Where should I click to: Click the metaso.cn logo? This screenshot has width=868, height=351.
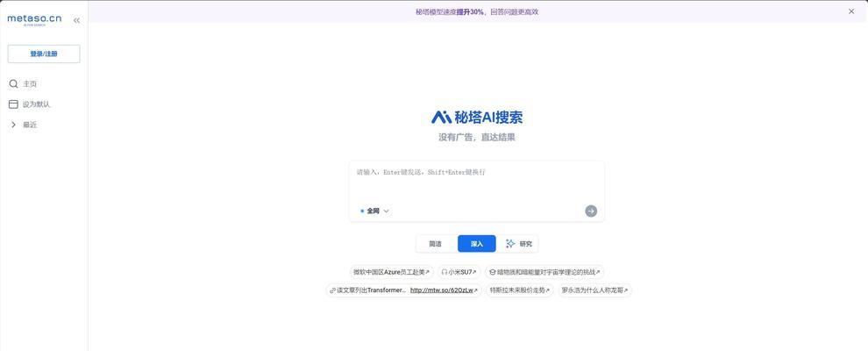pyautogui.click(x=34, y=19)
